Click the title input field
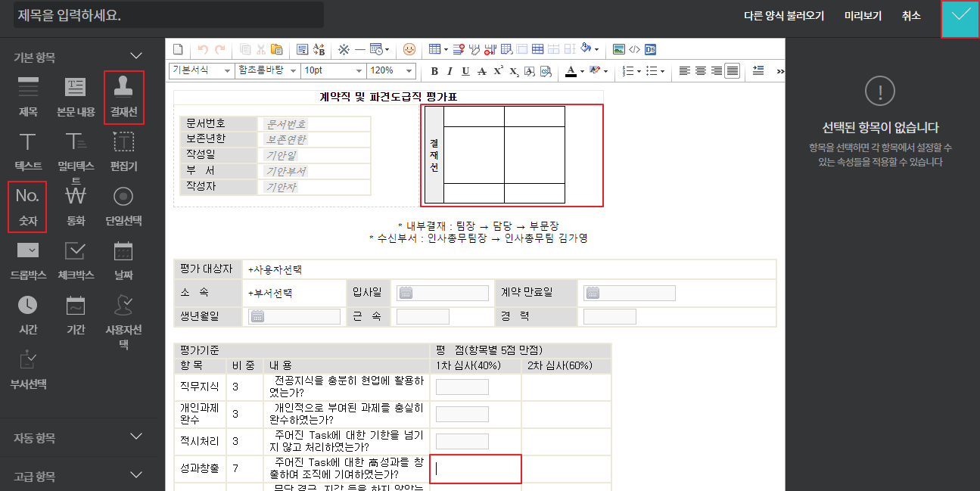980x491 pixels. (x=168, y=15)
